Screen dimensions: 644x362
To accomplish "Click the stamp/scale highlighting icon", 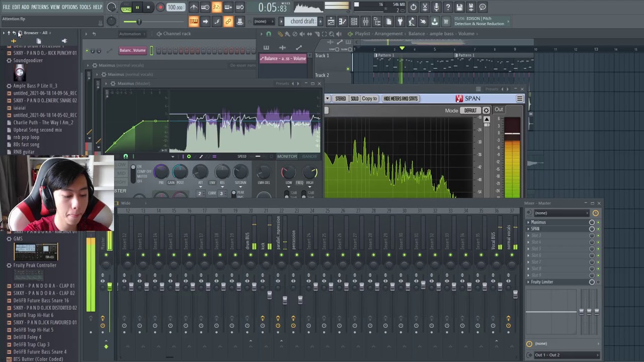I will pos(240,22).
